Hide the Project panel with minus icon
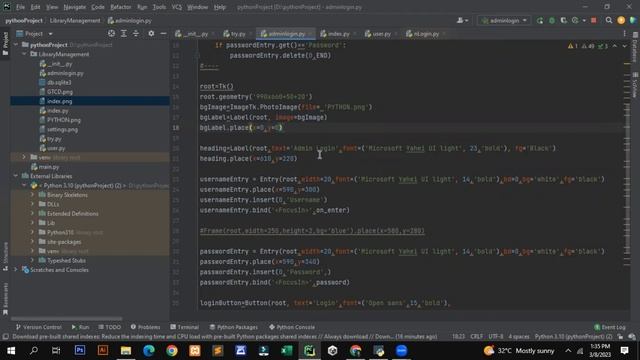Screen dimensions: 640x360 [x=163, y=33]
